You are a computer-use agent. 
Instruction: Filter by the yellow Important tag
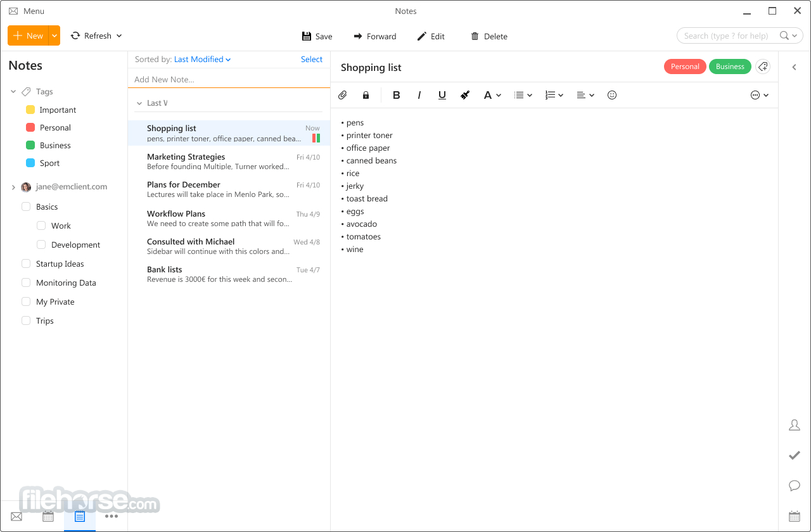click(51, 110)
